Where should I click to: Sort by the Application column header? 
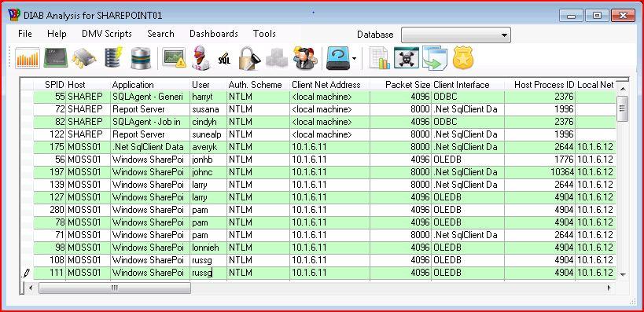pos(150,85)
